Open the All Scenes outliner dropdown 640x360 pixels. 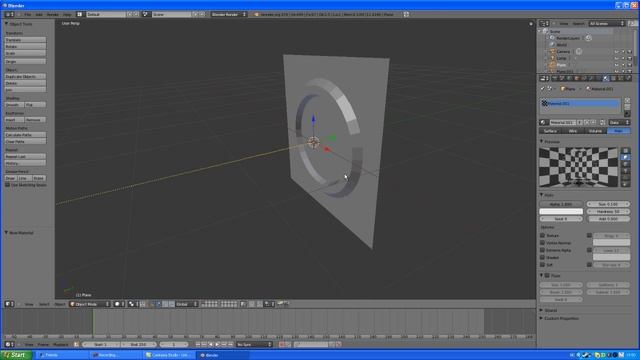607,24
